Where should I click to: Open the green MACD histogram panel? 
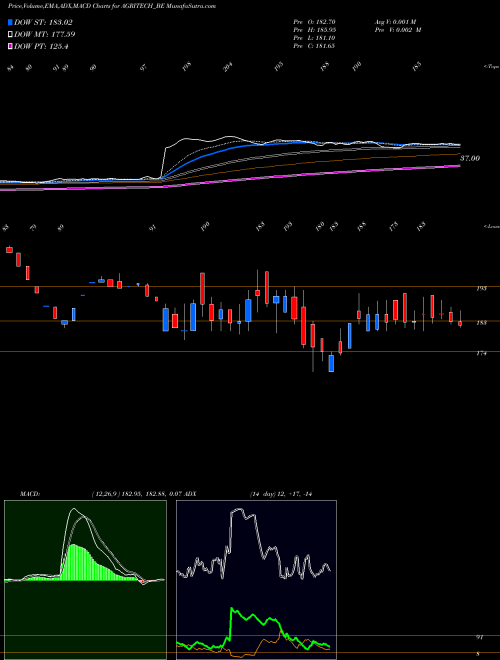coord(85,580)
